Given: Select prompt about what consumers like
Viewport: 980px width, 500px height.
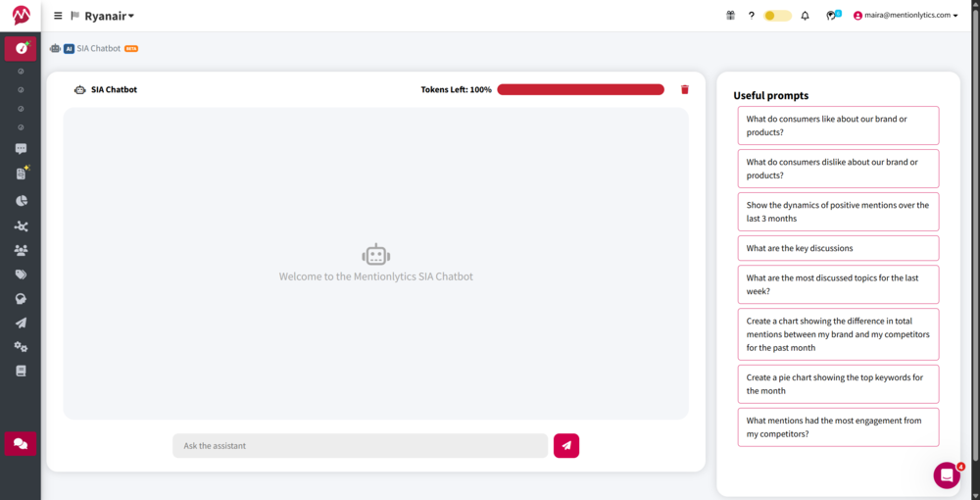Looking at the screenshot, I should (x=838, y=125).
